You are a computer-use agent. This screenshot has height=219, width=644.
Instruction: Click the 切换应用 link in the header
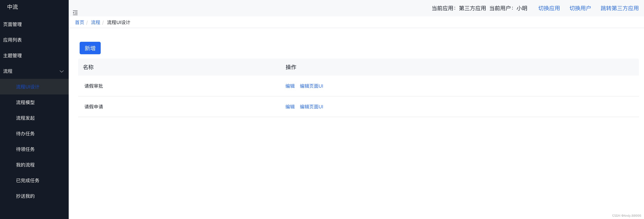pos(549,8)
